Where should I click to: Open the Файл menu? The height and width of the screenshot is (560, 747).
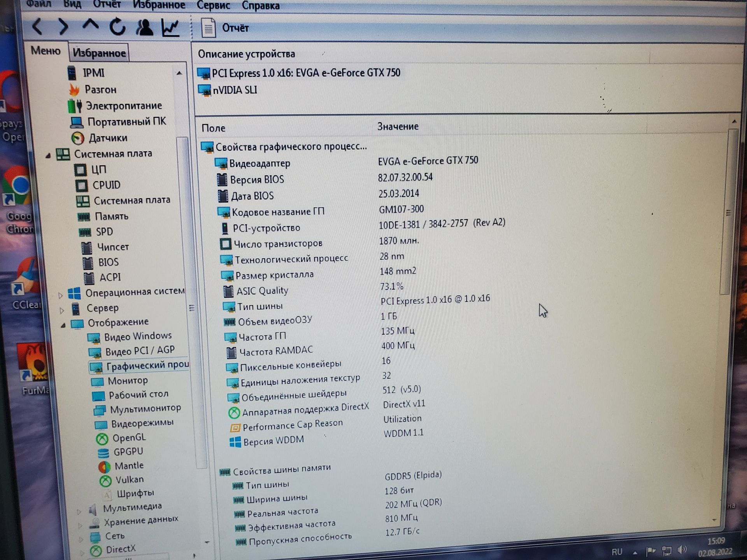[x=39, y=4]
